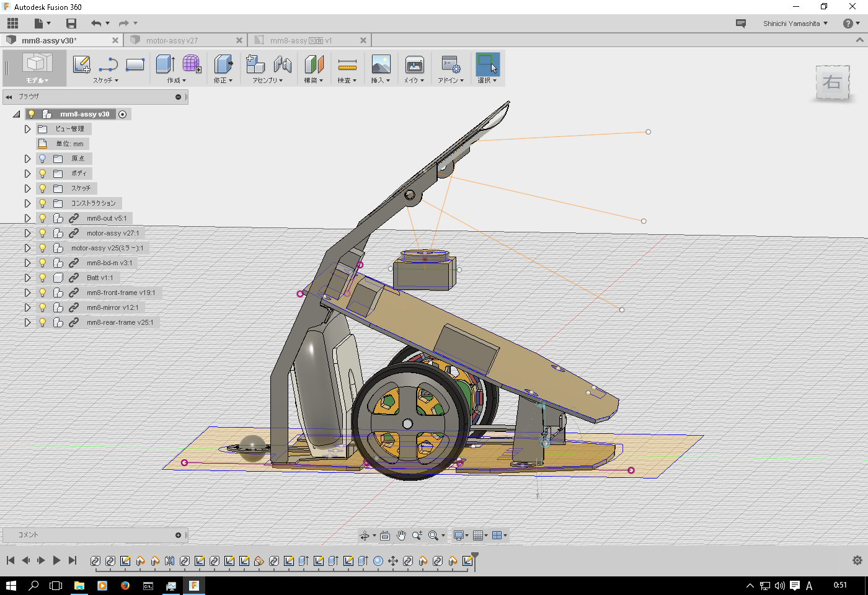The image size is (868, 595).
Task: Open the notifications comment icon
Action: click(x=741, y=24)
